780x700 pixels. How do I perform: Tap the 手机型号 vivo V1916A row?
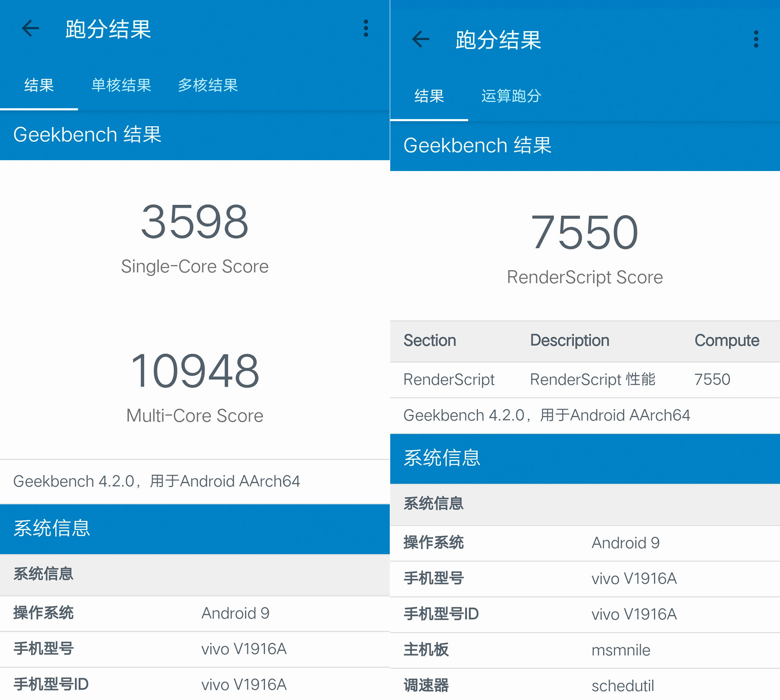tap(195, 649)
